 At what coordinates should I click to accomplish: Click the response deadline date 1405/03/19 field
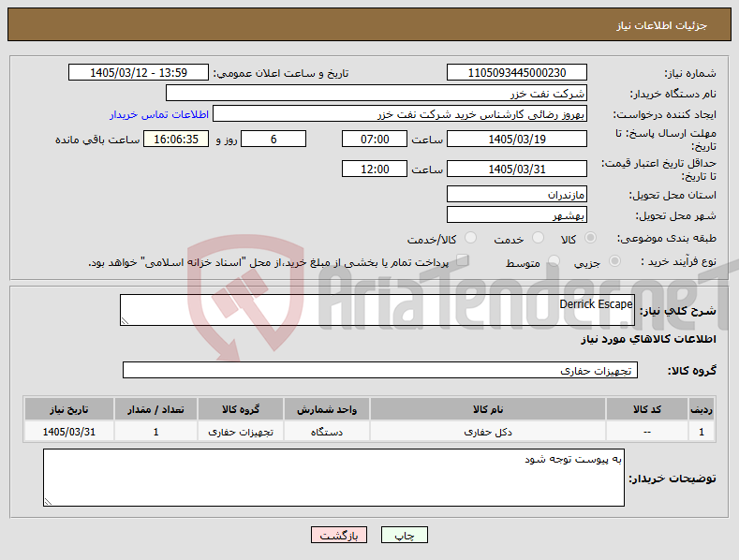[516, 139]
